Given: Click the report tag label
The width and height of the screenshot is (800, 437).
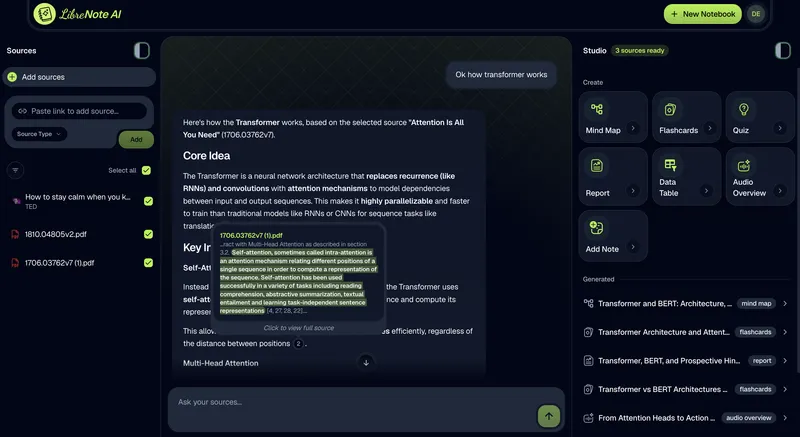Looking at the screenshot, I should (762, 361).
